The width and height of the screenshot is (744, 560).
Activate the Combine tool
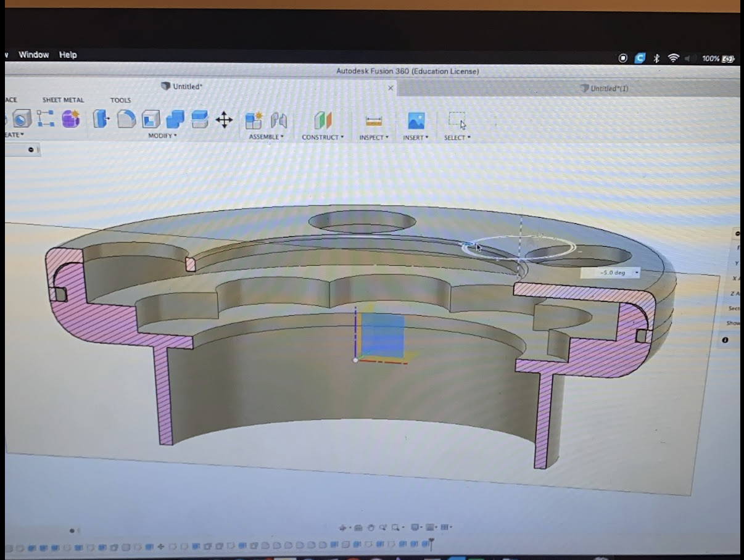click(x=175, y=118)
